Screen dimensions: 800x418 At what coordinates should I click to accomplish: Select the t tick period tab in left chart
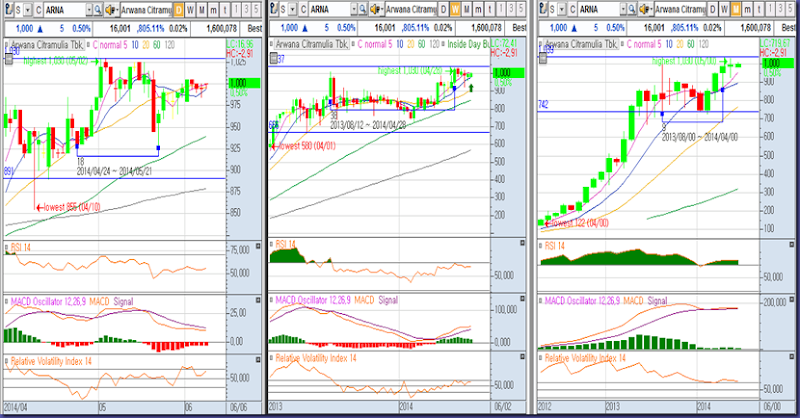224,10
